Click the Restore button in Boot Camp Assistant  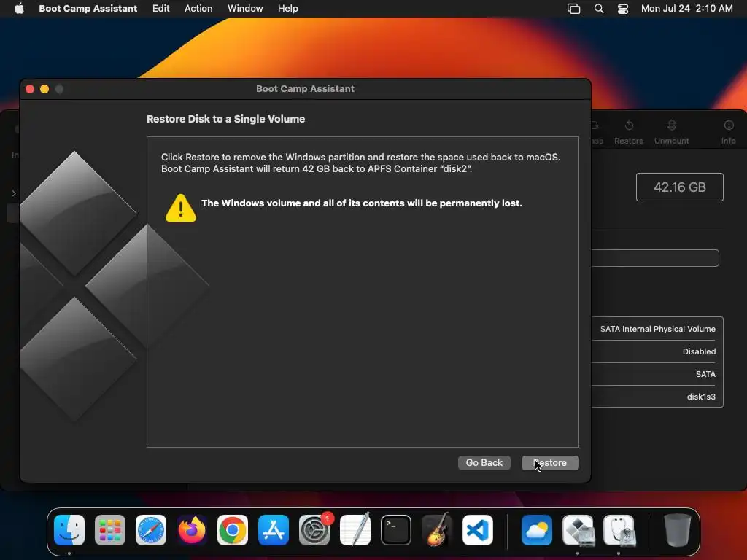click(550, 463)
